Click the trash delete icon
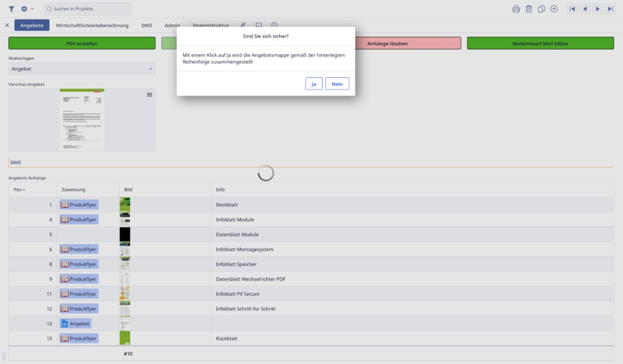The height and width of the screenshot is (364, 623). [x=529, y=9]
